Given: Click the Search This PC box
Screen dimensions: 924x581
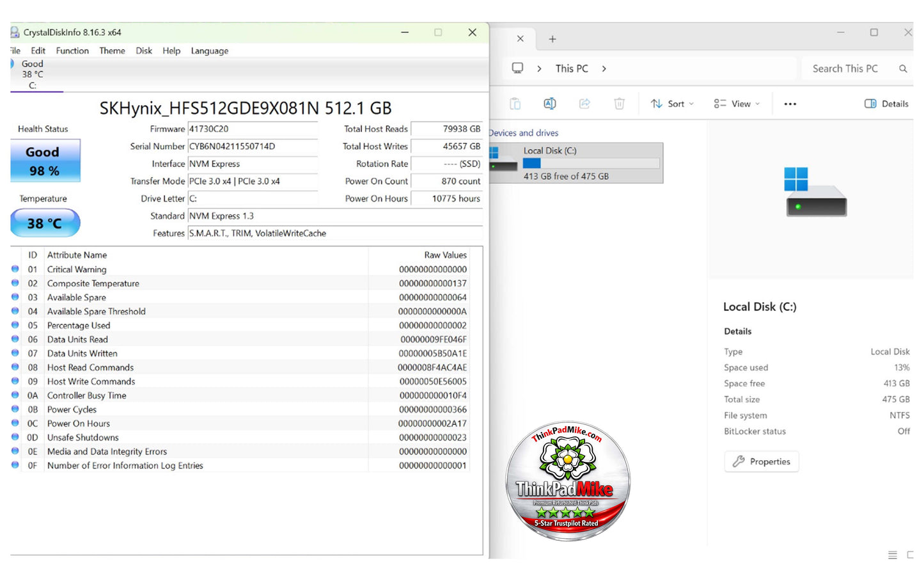Looking at the screenshot, I should [857, 68].
